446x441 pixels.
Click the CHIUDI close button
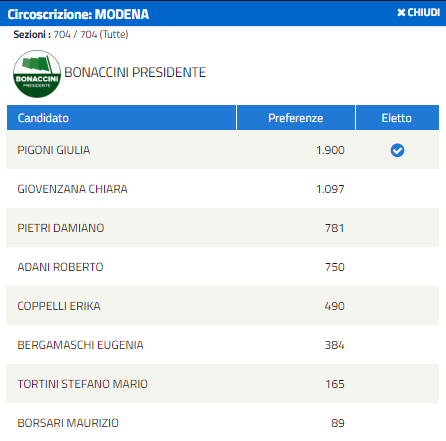click(418, 12)
